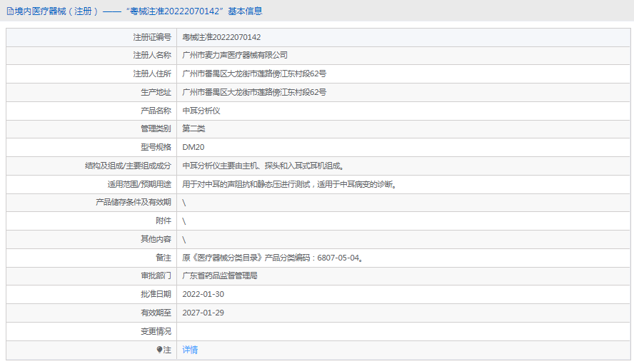Click approval date 2022-01-30
634x364 pixels.
point(203,295)
